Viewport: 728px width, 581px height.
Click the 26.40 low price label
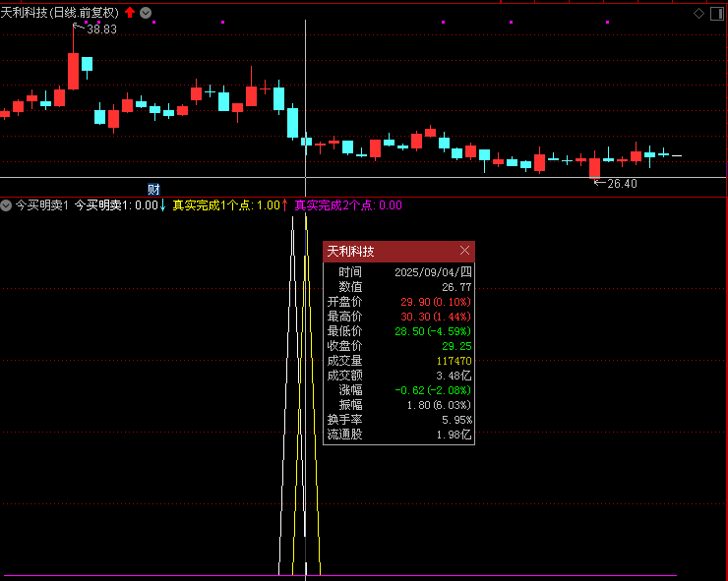622,184
